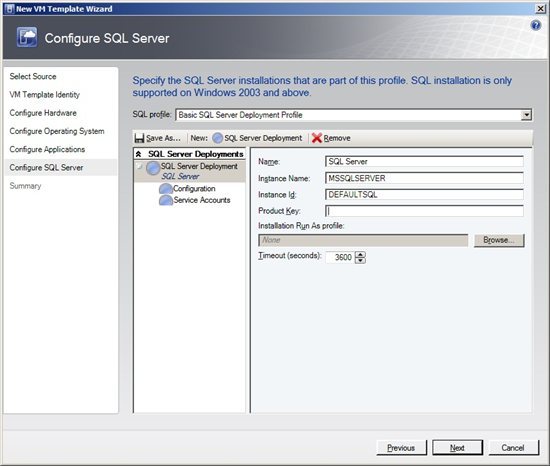Viewport: 550px width, 466px height.
Task: Click the Service Accounts node icon
Action: tap(166, 200)
